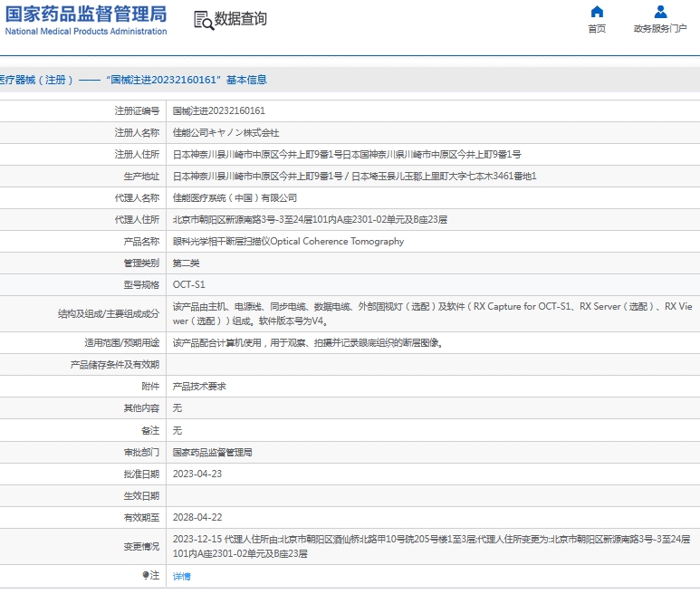Image resolution: width=700 pixels, height=594 pixels.
Task: Click approval date 2023-04-23
Action: click(197, 474)
